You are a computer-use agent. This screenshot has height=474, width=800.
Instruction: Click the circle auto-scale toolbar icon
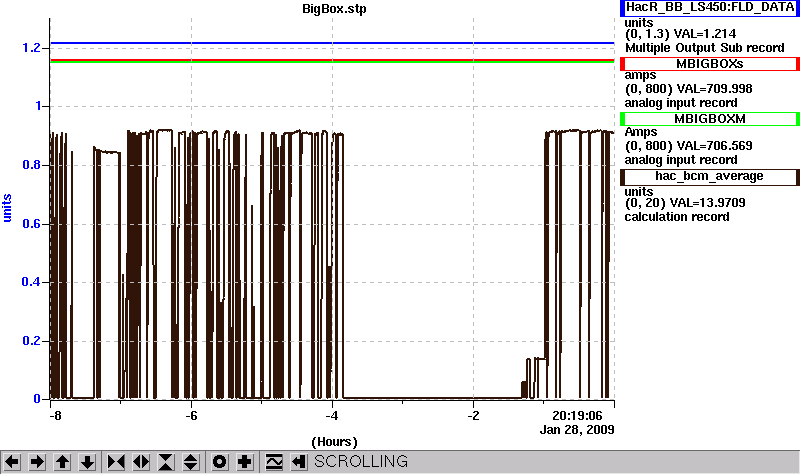point(219,462)
